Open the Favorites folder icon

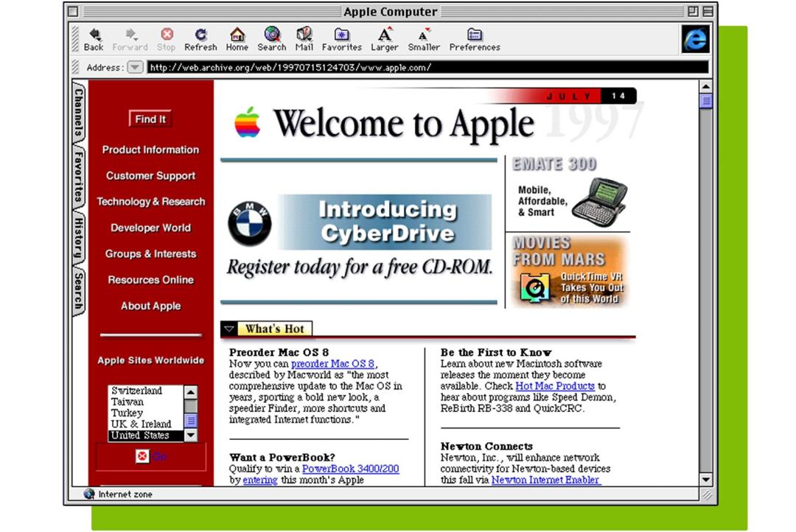(x=342, y=34)
